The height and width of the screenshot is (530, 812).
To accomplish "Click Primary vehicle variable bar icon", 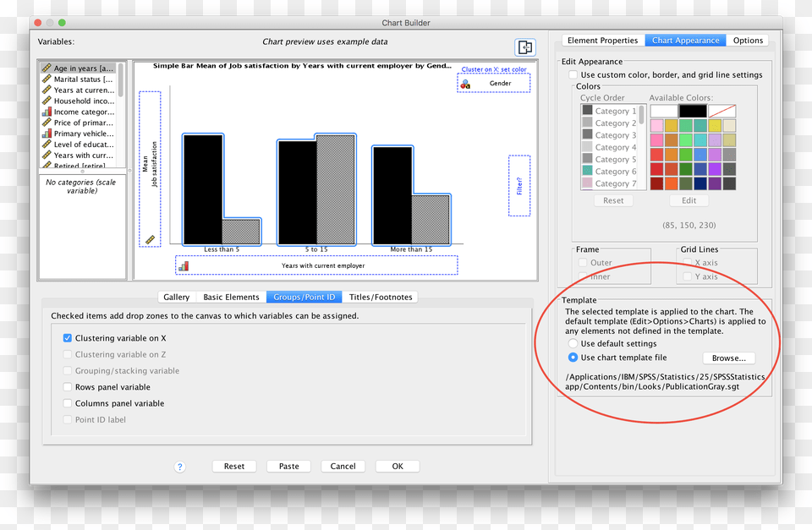I will tap(47, 134).
